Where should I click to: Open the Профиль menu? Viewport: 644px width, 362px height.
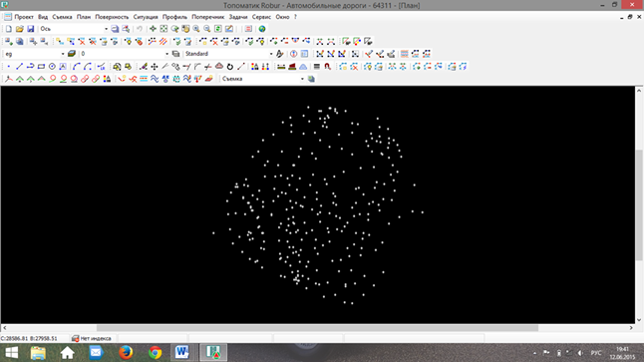[x=174, y=17]
